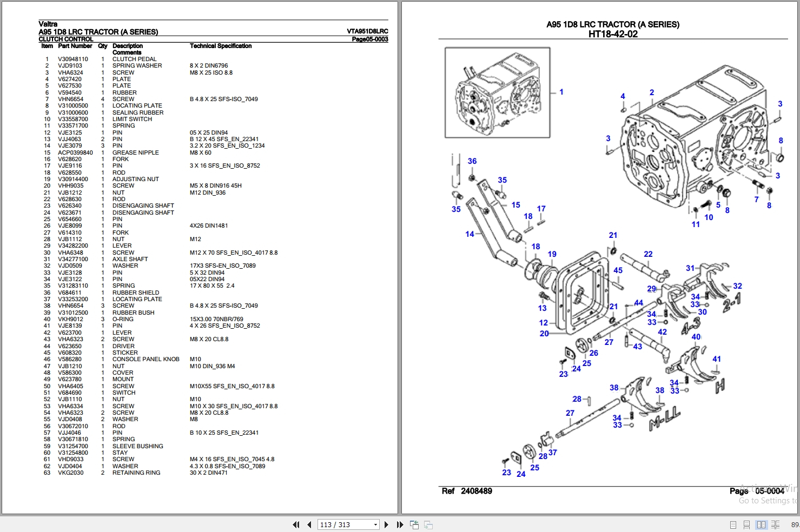Screen dimensions: 800x532
Task: Click the SEALING RUBBER description
Action: (x=138, y=112)
